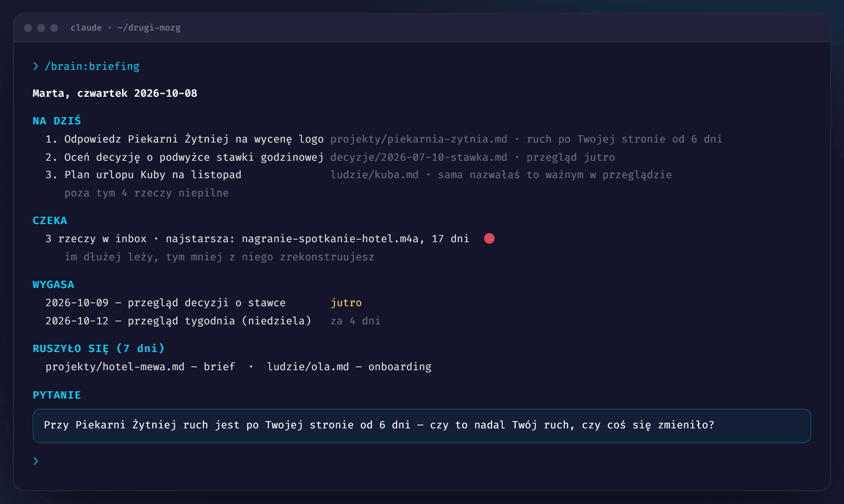The height and width of the screenshot is (504, 844).
Task: Click the empty prompt chevron at bottom
Action: coord(36,461)
